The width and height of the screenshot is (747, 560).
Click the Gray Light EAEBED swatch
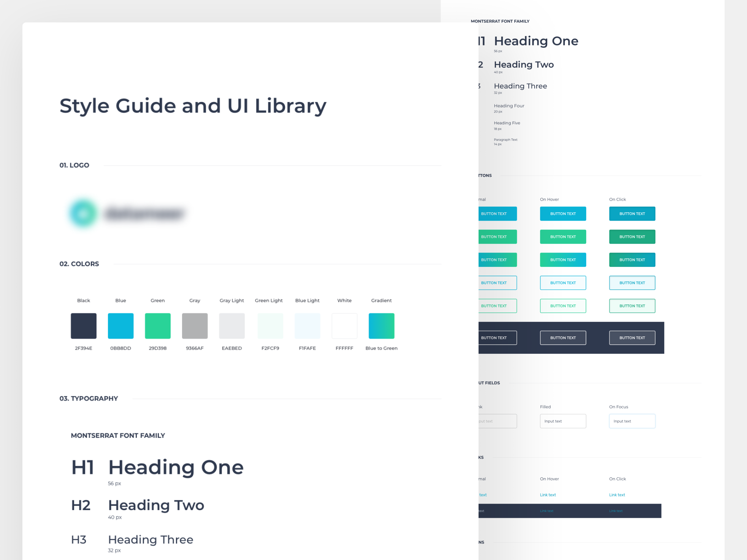point(232,326)
